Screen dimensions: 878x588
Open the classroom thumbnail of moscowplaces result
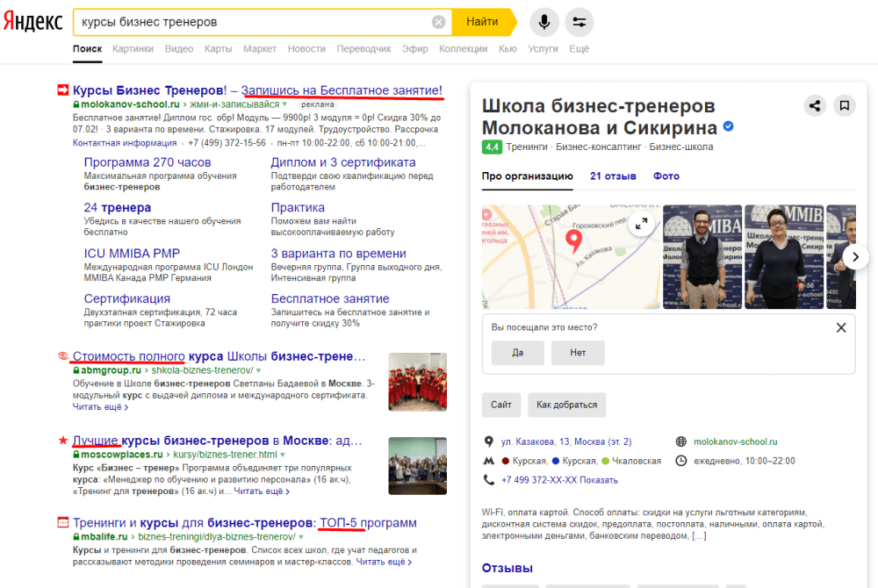[x=418, y=466]
